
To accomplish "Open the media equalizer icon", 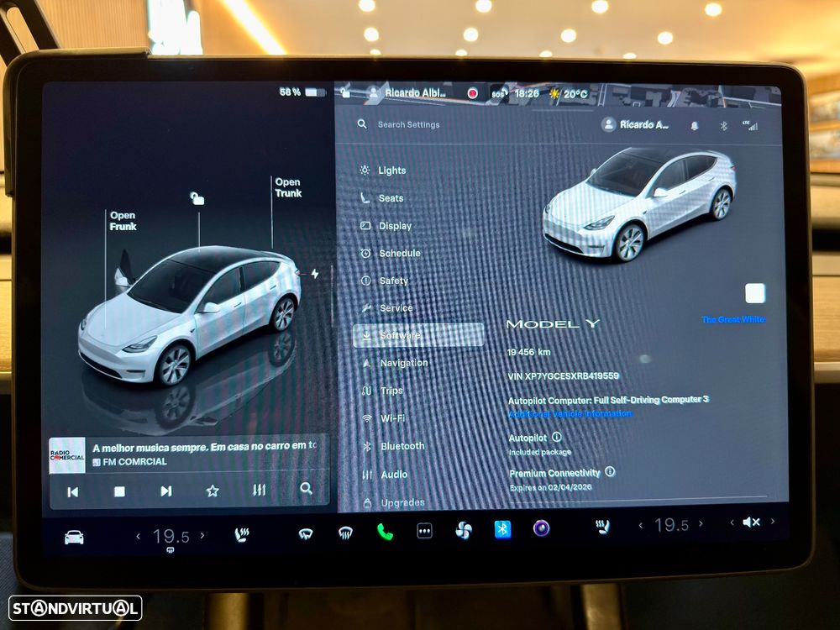I will pos(260,490).
